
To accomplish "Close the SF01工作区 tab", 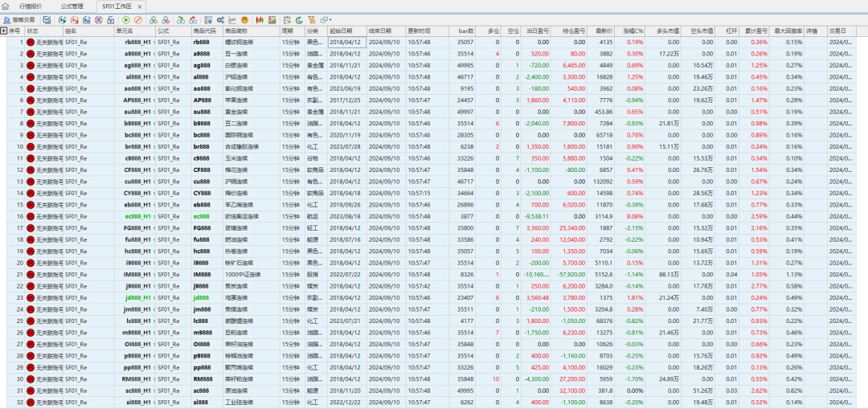I will click(x=139, y=6).
